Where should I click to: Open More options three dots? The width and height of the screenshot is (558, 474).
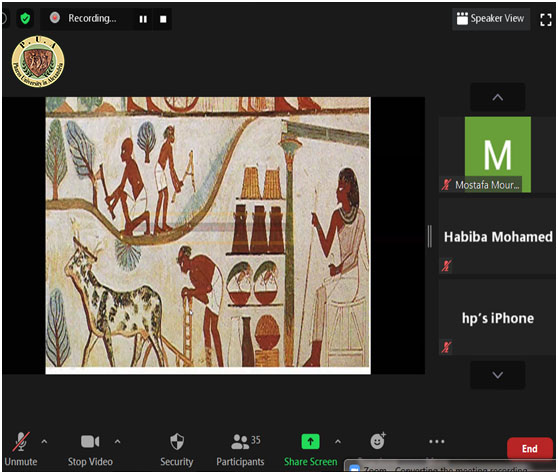[437, 442]
